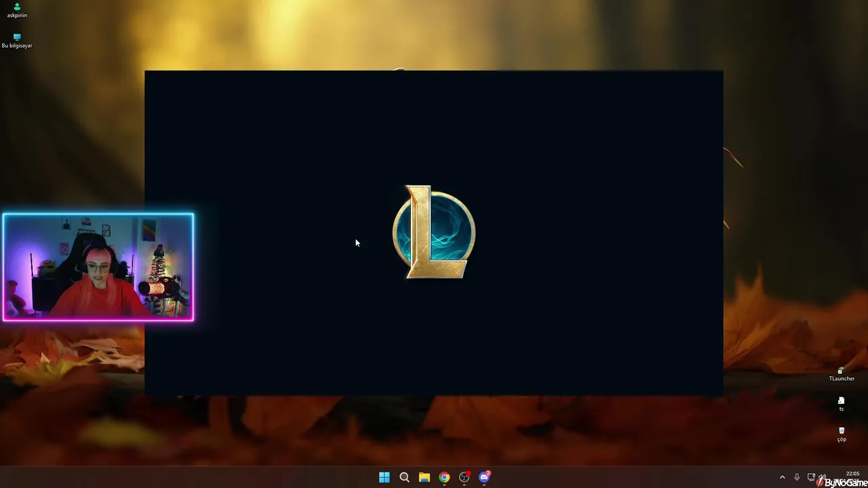The width and height of the screenshot is (868, 488).
Task: Show hidden system tray icons
Action: click(782, 477)
